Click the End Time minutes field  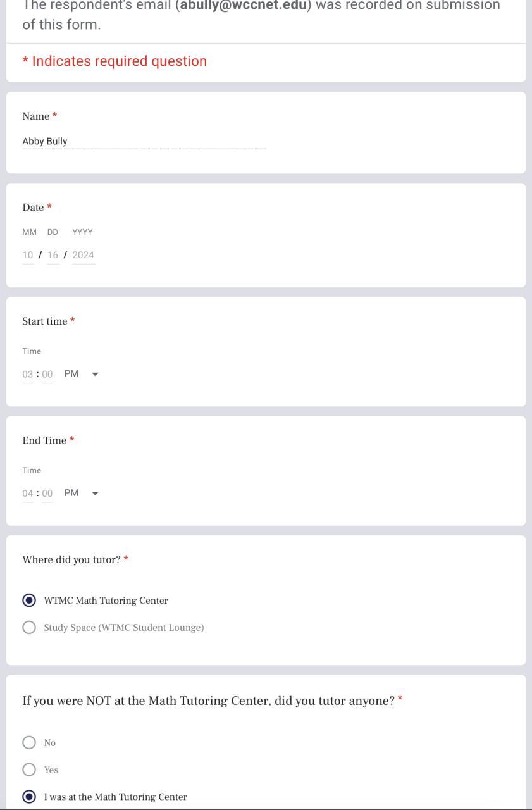tap(47, 494)
